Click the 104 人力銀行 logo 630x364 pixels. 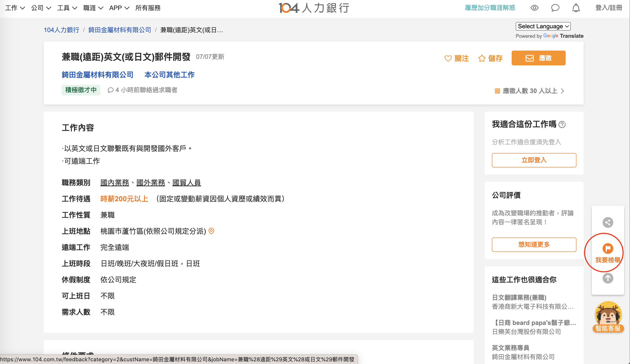(314, 8)
